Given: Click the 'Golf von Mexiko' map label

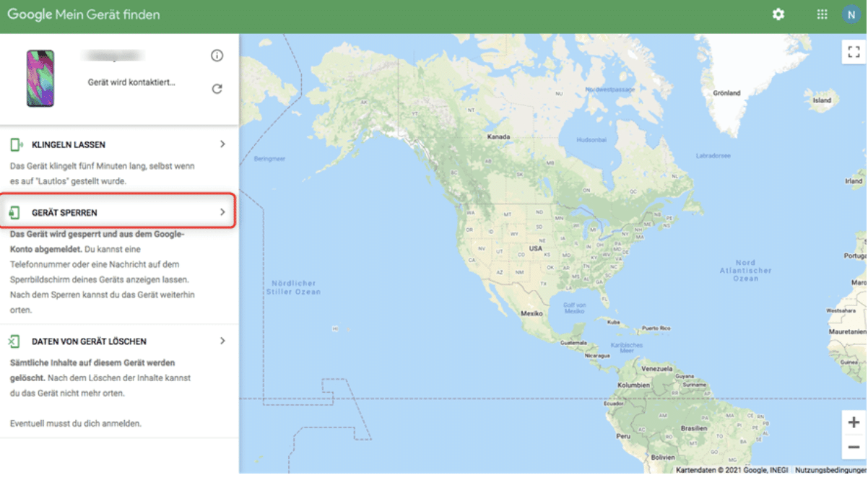Looking at the screenshot, I should 574,307.
